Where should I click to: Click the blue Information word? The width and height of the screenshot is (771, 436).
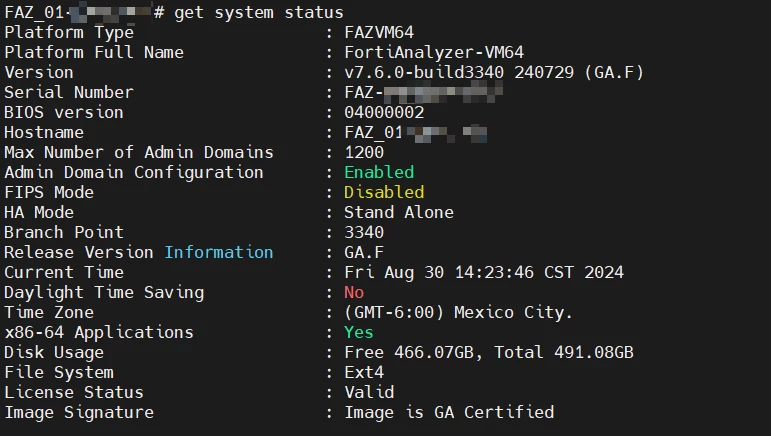(219, 252)
